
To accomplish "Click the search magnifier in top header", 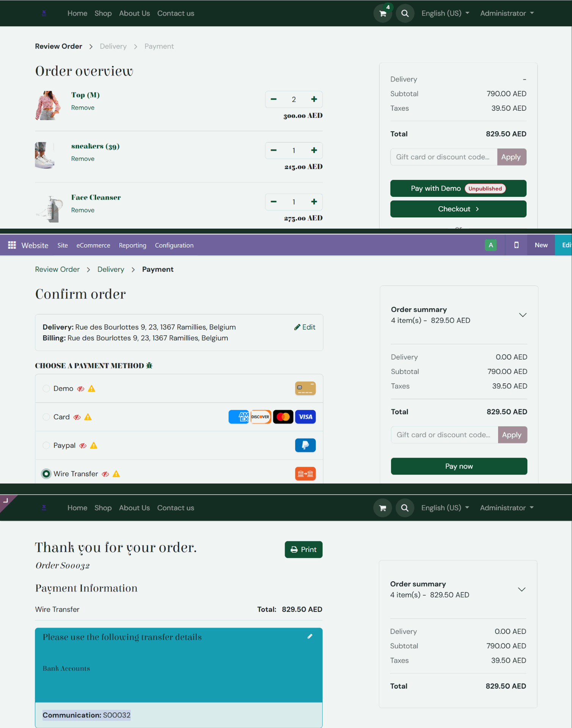I will pyautogui.click(x=405, y=14).
